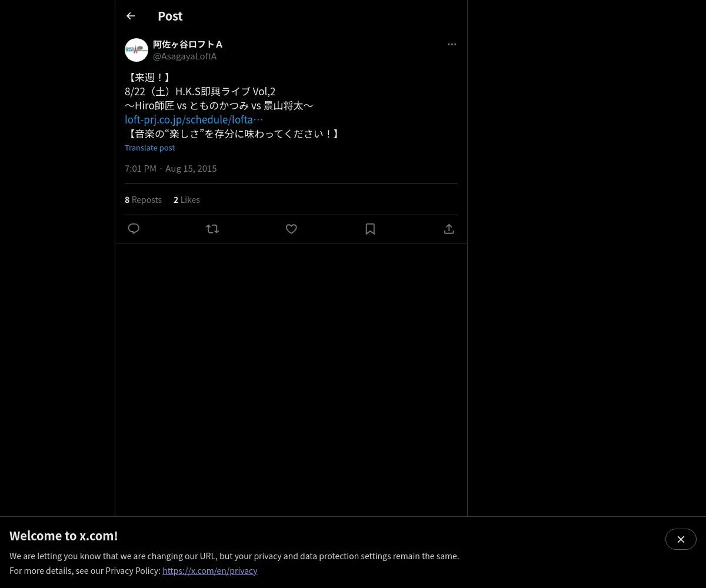Open the share post icon
Viewport: 706px width, 588px height.
tap(449, 229)
